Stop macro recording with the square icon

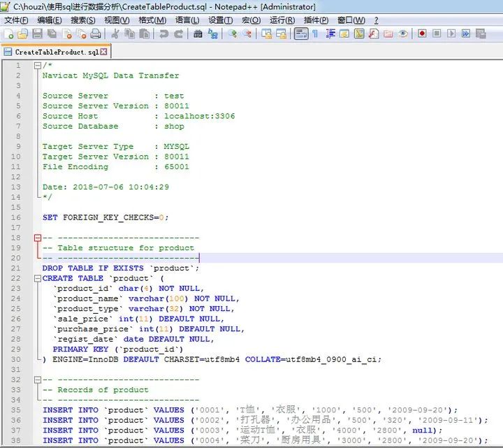(437, 34)
